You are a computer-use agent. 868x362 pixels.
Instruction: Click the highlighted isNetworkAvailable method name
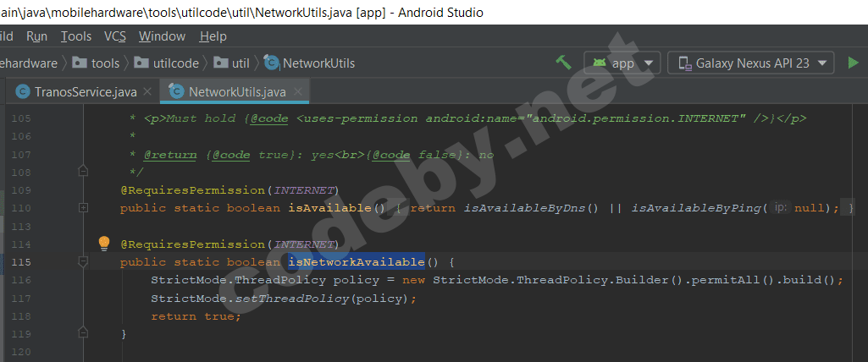click(x=357, y=261)
